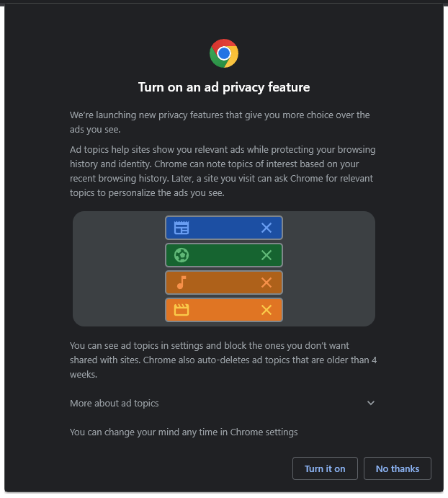448x498 pixels.
Task: Click the soccer ball icon on green chip
Action: coord(182,255)
